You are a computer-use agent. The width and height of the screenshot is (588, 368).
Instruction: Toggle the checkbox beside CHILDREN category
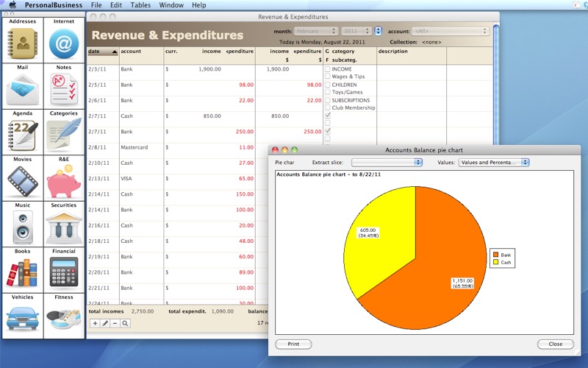[328, 85]
